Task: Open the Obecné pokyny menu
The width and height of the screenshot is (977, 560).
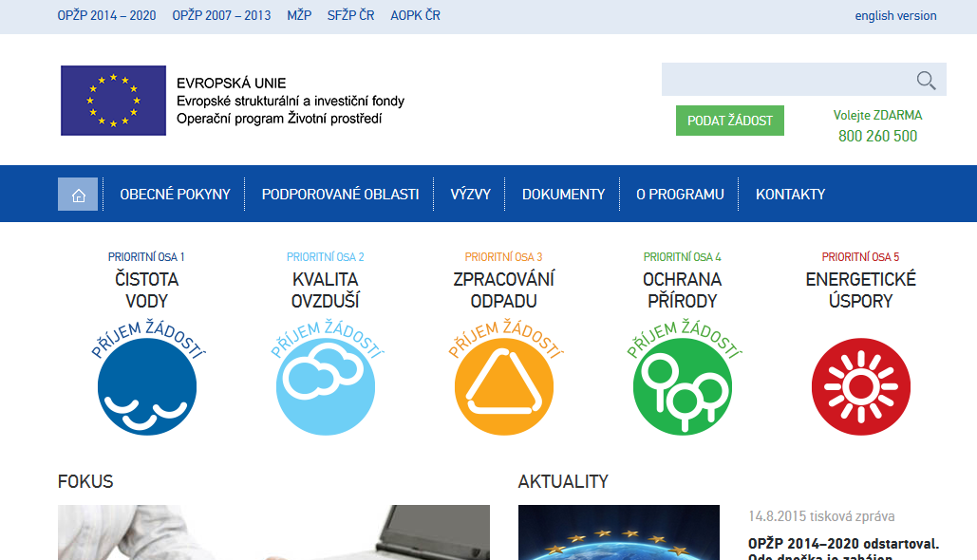Action: click(x=175, y=195)
